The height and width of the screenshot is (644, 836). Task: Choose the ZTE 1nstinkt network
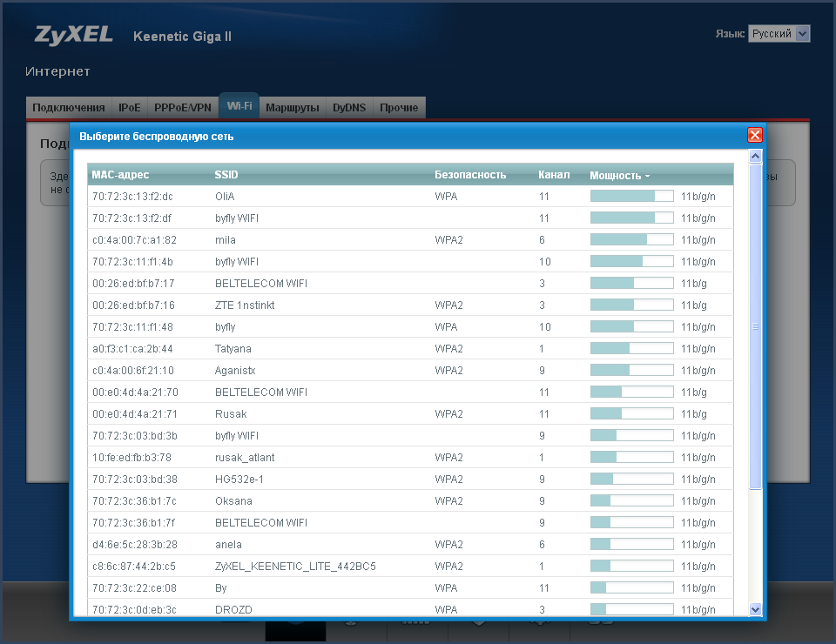pos(410,305)
